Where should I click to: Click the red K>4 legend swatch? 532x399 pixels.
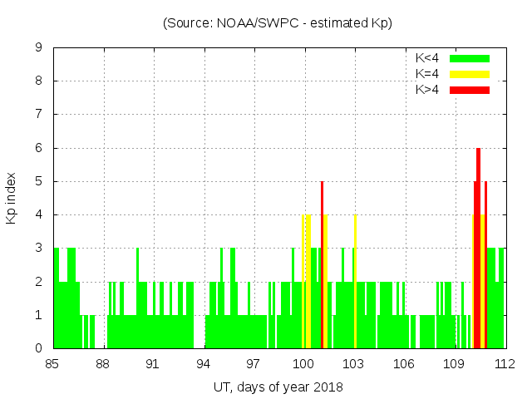point(470,89)
